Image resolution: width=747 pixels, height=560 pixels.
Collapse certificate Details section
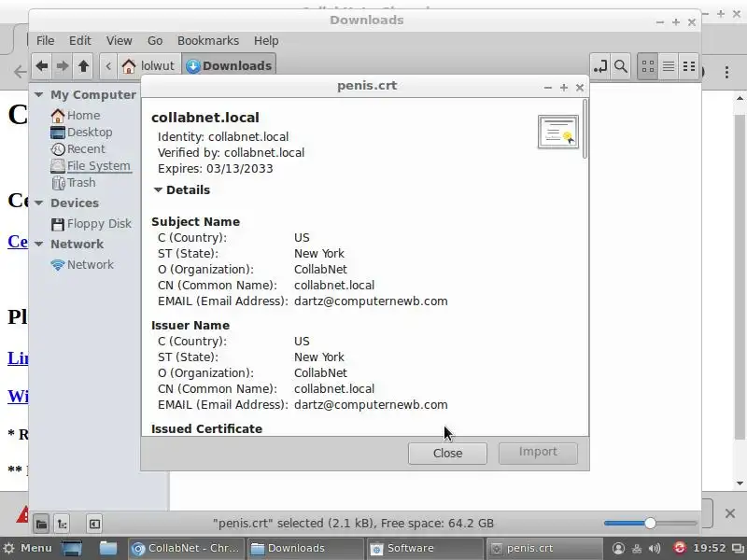(158, 190)
